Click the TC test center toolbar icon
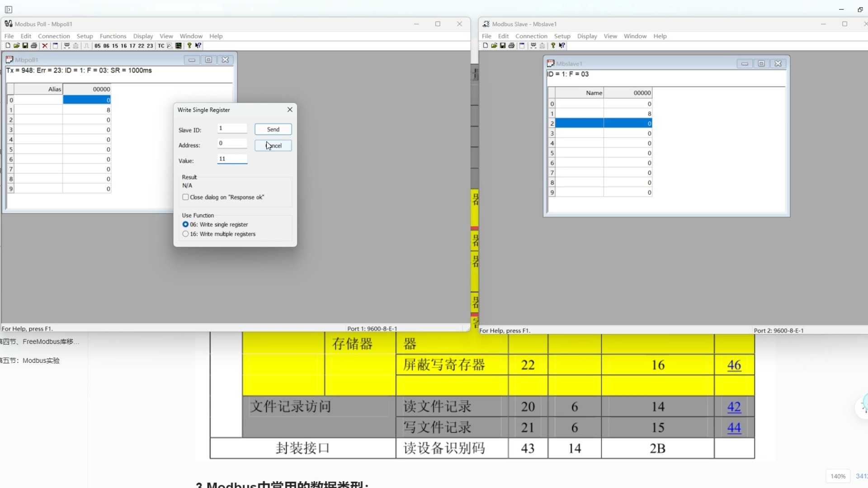The height and width of the screenshot is (488, 868). pos(161,46)
